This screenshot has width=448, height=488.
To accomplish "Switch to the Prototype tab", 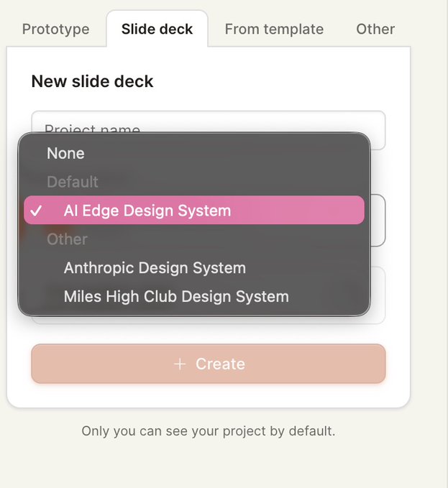I will (55, 29).
